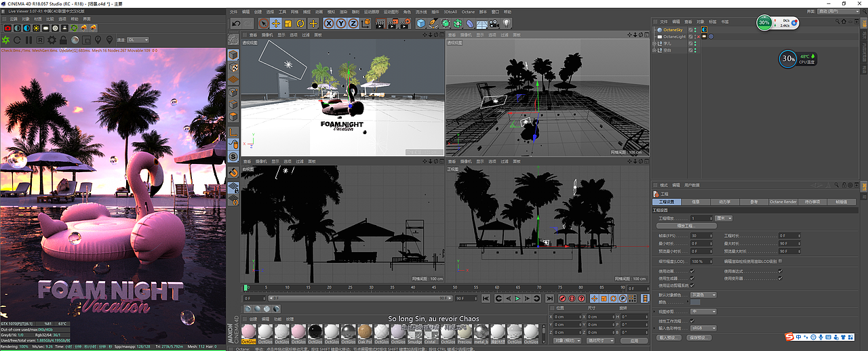Viewport: 868px width, 351px height.
Task: Enable render region icon in Live Viewer
Action: [x=86, y=40]
